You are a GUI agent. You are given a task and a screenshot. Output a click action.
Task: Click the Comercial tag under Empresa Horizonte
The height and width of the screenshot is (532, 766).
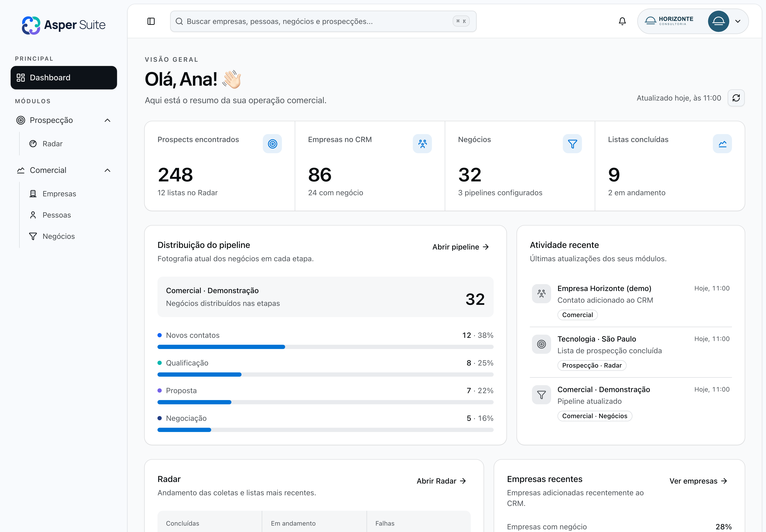pyautogui.click(x=577, y=315)
